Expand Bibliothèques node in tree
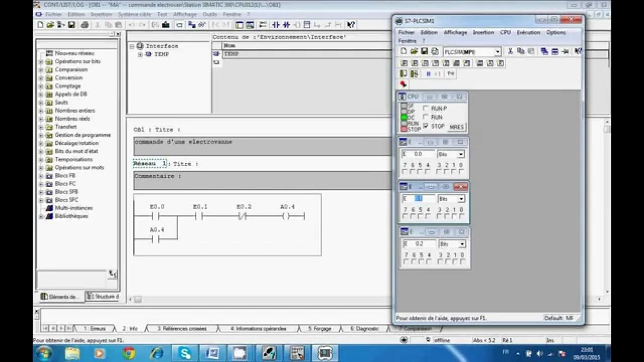The height and width of the screenshot is (362, 644). (41, 217)
